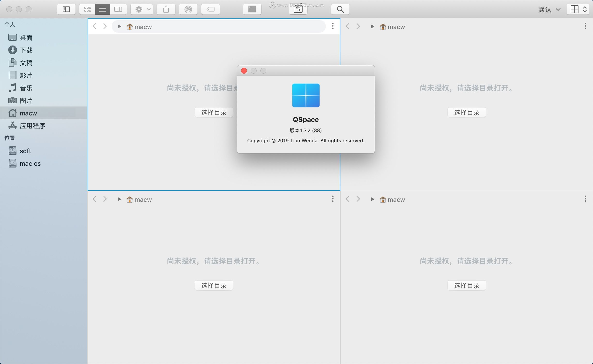This screenshot has height=364, width=593.
Task: Open bottom-right pane more options menu
Action: [585, 199]
